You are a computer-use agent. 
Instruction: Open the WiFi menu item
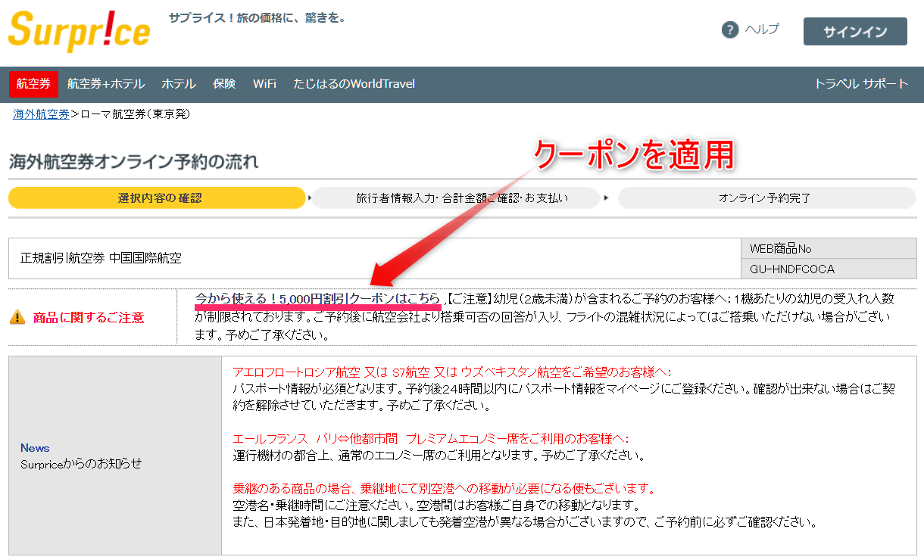tap(264, 84)
